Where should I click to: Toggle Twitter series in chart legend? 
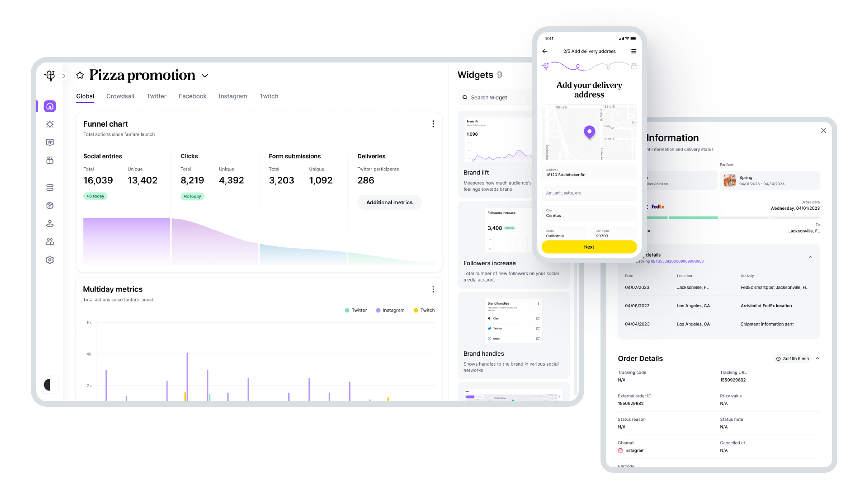tap(356, 310)
